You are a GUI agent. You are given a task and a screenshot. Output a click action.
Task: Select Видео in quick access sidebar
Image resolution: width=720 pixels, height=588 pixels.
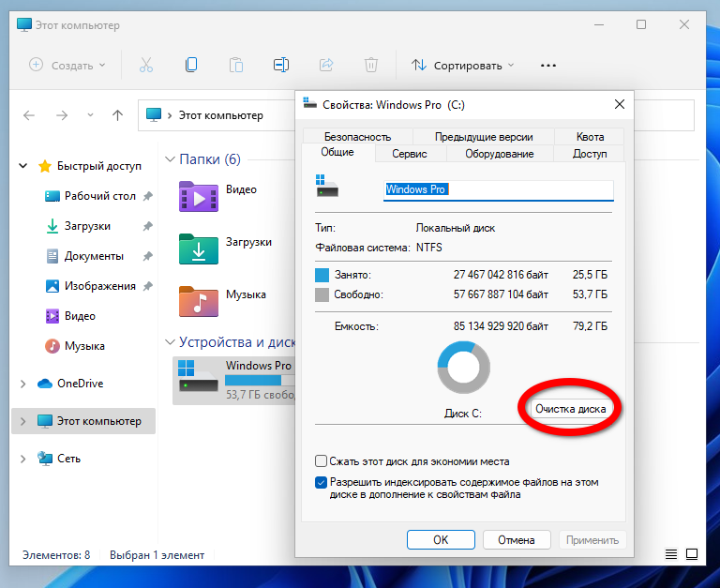click(80, 316)
